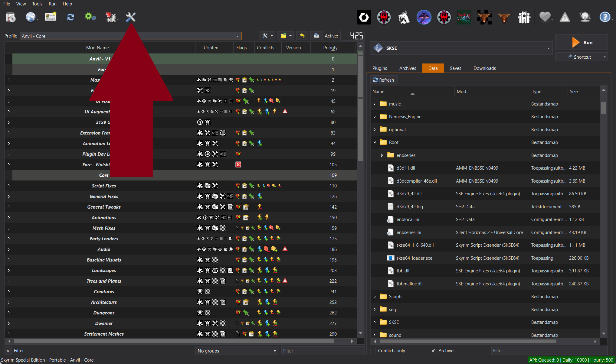
Task: Click the blue refresh arrows toolbar icon
Action: click(70, 17)
